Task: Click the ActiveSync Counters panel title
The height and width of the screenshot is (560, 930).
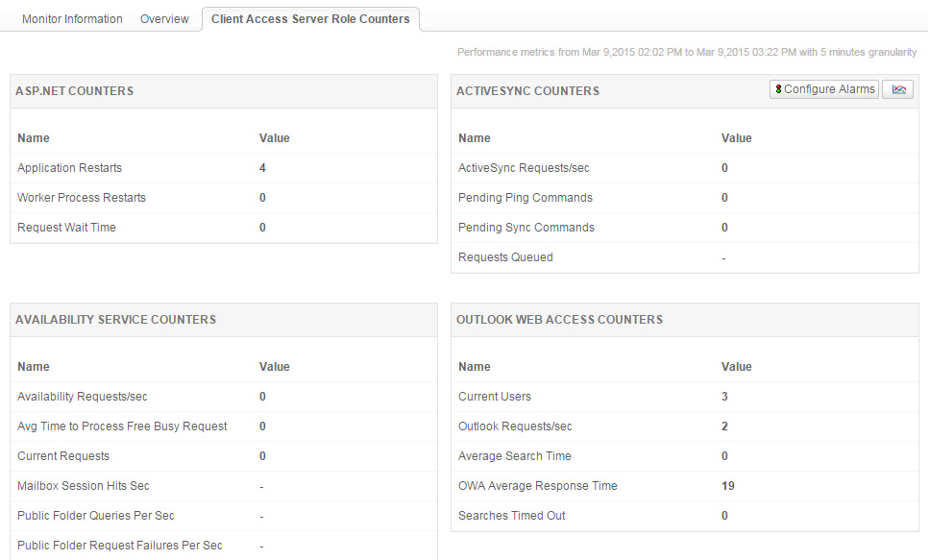Action: [x=527, y=91]
